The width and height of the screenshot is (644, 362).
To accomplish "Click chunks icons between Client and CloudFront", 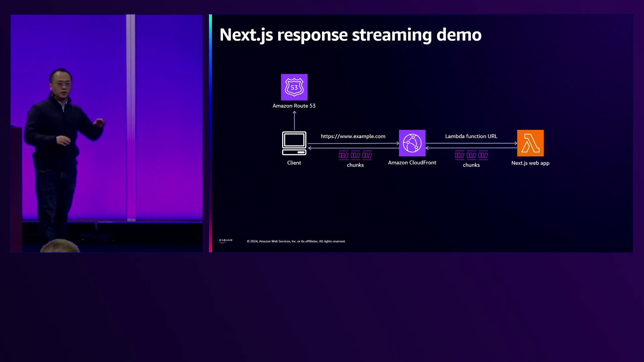I will (355, 155).
